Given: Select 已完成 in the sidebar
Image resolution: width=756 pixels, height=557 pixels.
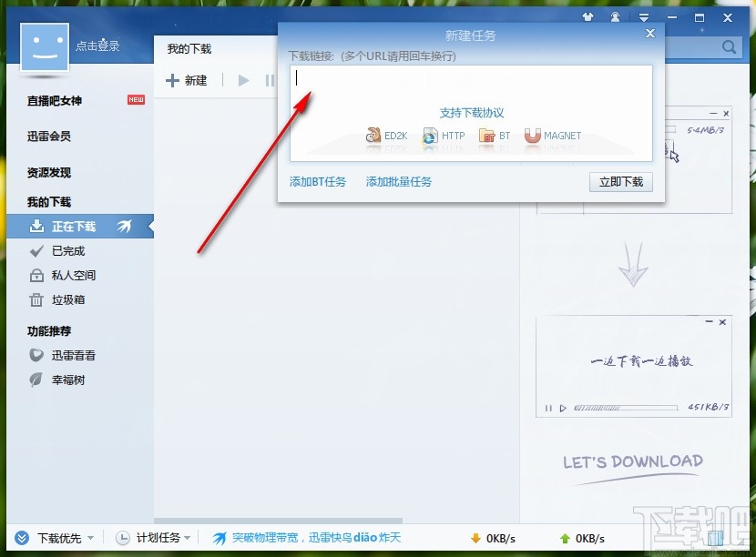Looking at the screenshot, I should pos(68,251).
